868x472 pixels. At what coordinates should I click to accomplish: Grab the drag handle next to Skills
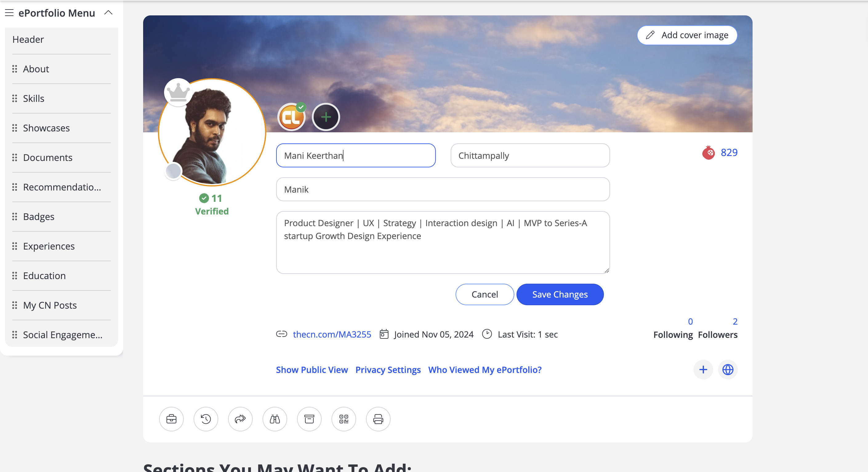(x=14, y=98)
